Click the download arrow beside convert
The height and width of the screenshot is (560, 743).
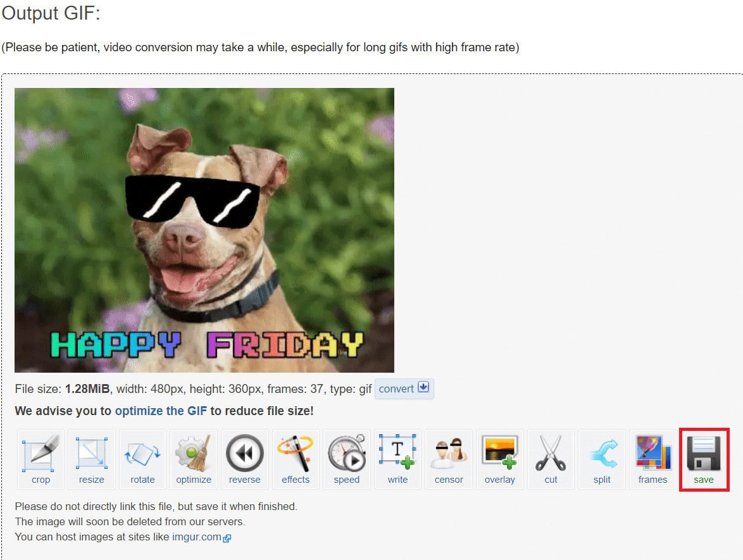(423, 388)
